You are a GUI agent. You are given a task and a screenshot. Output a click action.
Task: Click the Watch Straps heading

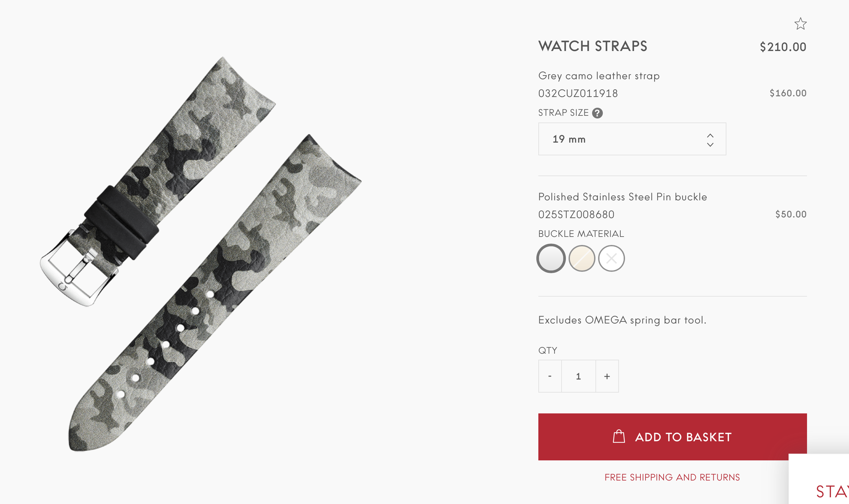tap(592, 47)
